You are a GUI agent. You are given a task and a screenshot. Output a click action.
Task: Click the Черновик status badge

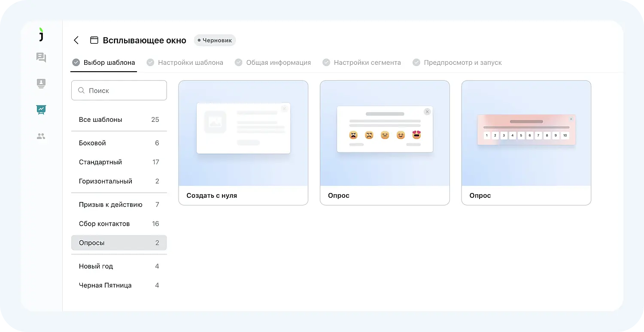215,40
